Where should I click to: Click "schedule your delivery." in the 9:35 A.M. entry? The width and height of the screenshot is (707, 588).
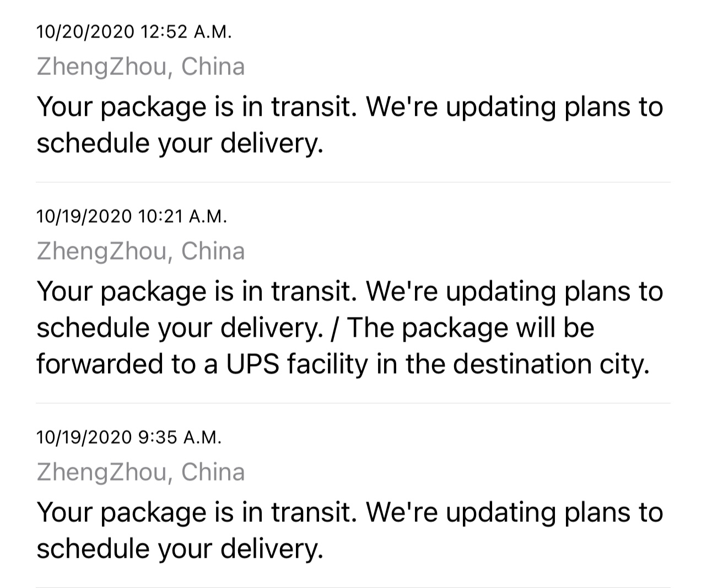pos(179,548)
